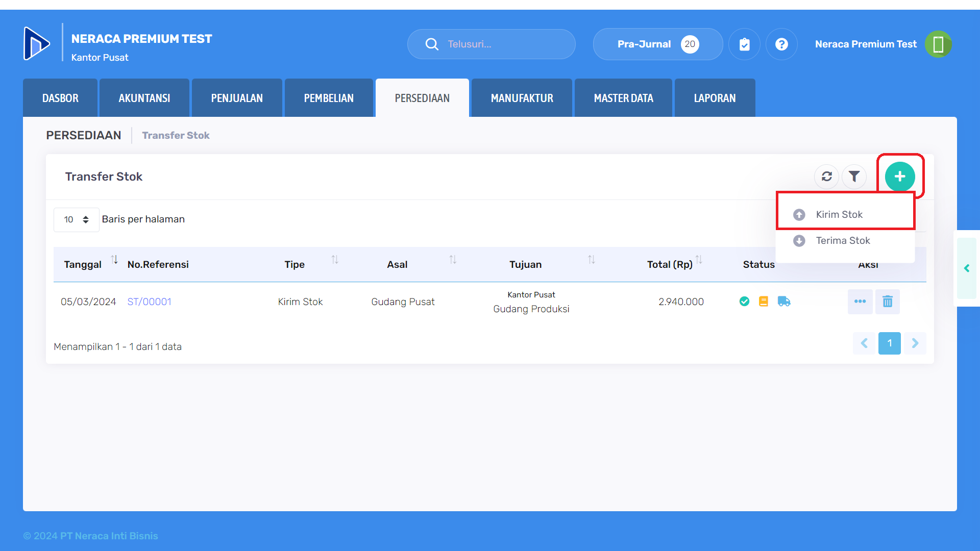Viewport: 980px width, 551px height.
Task: Sort by Total (Rp) column arrows
Action: tap(699, 260)
